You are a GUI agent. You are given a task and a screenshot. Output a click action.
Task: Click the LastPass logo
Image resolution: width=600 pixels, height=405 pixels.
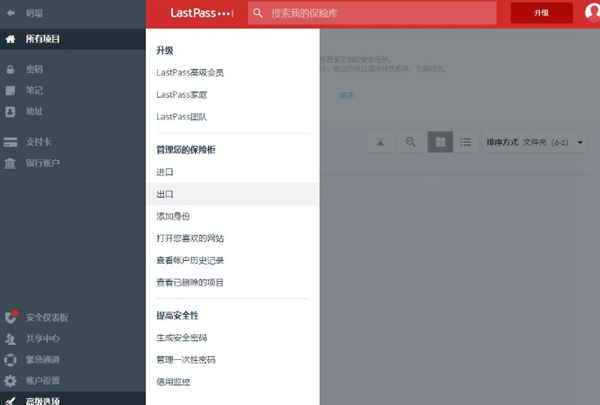click(x=202, y=13)
